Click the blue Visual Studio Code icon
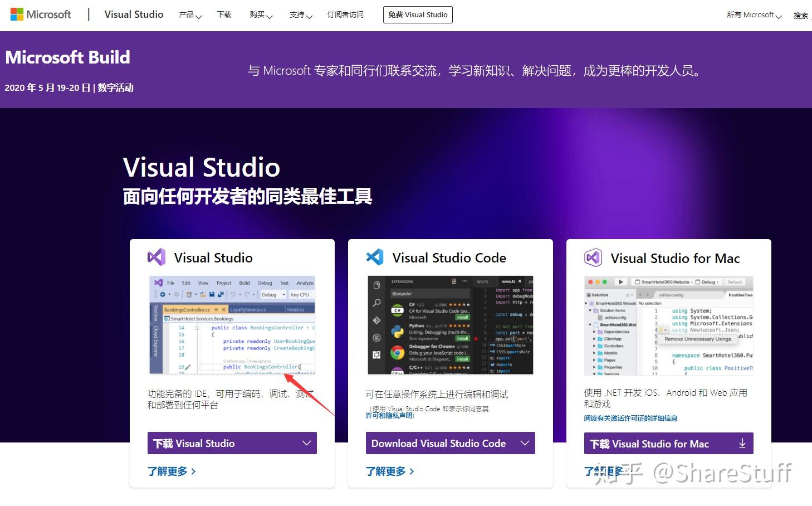The width and height of the screenshot is (812, 506). point(374,257)
